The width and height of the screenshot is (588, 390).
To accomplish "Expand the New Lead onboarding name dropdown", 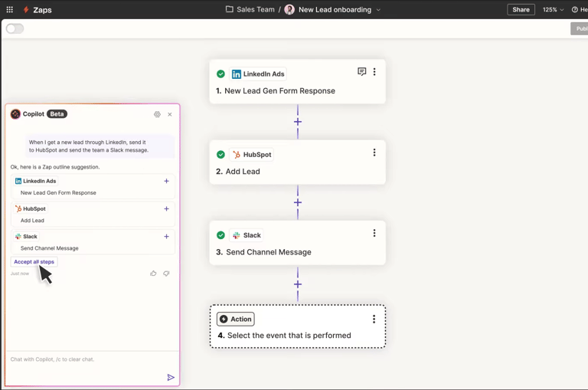I will click(x=378, y=10).
